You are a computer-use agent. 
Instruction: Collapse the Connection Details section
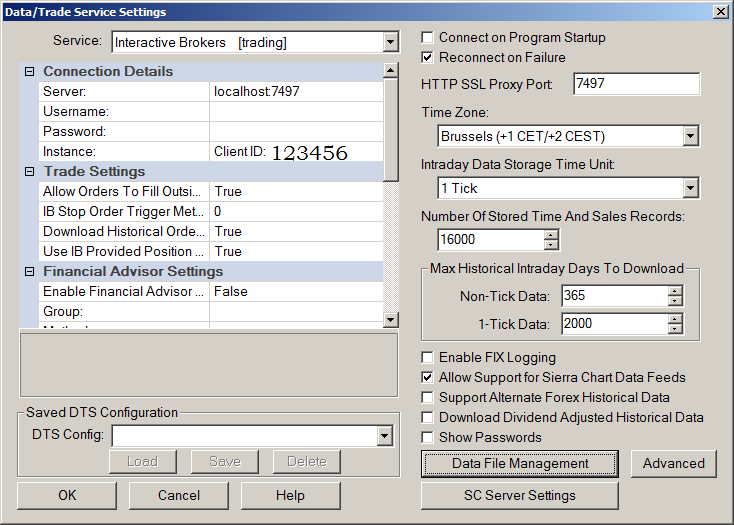[x=29, y=72]
